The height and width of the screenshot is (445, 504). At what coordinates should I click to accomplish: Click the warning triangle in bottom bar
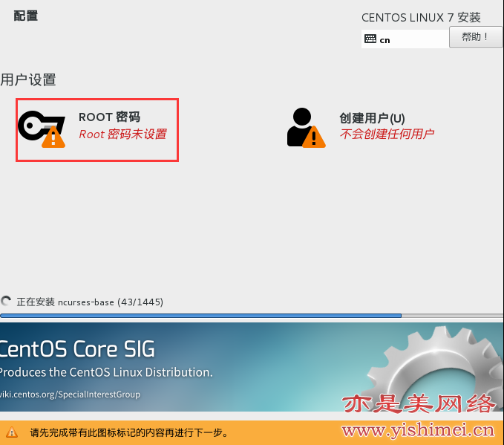click(x=12, y=432)
